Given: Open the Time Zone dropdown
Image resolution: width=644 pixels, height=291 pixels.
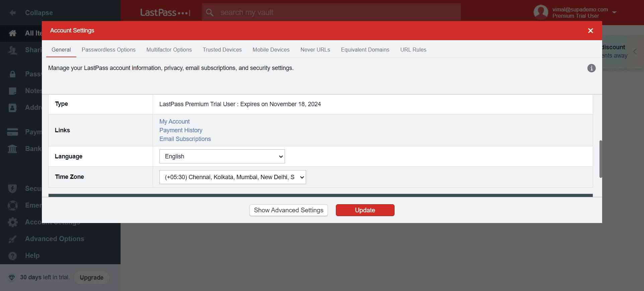Looking at the screenshot, I should (x=233, y=177).
